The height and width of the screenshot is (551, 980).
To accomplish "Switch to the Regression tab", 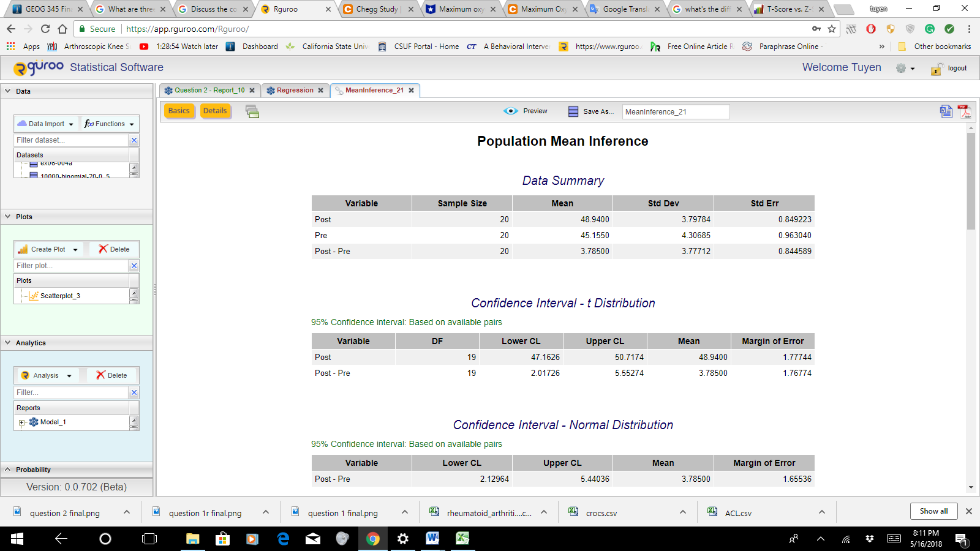I will (295, 91).
